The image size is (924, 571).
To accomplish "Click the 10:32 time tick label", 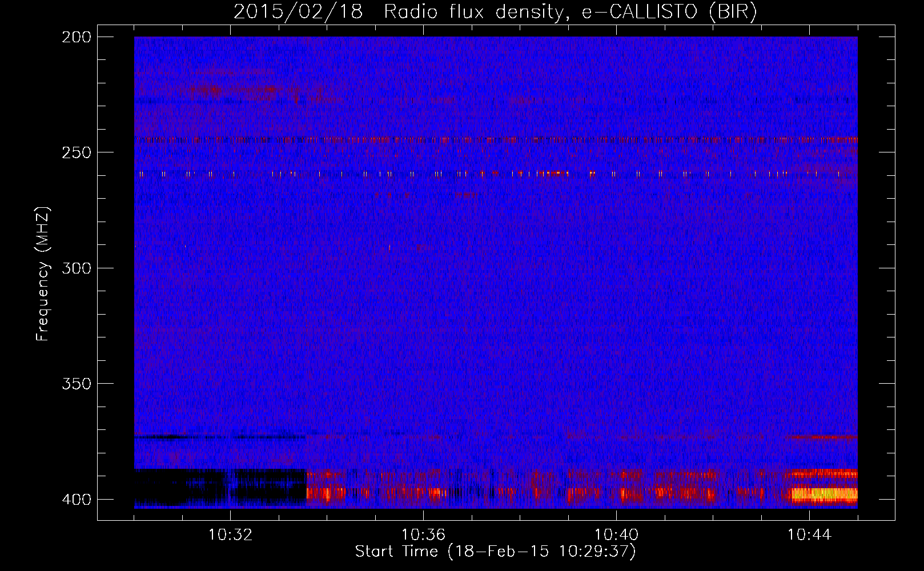I will (x=230, y=535).
